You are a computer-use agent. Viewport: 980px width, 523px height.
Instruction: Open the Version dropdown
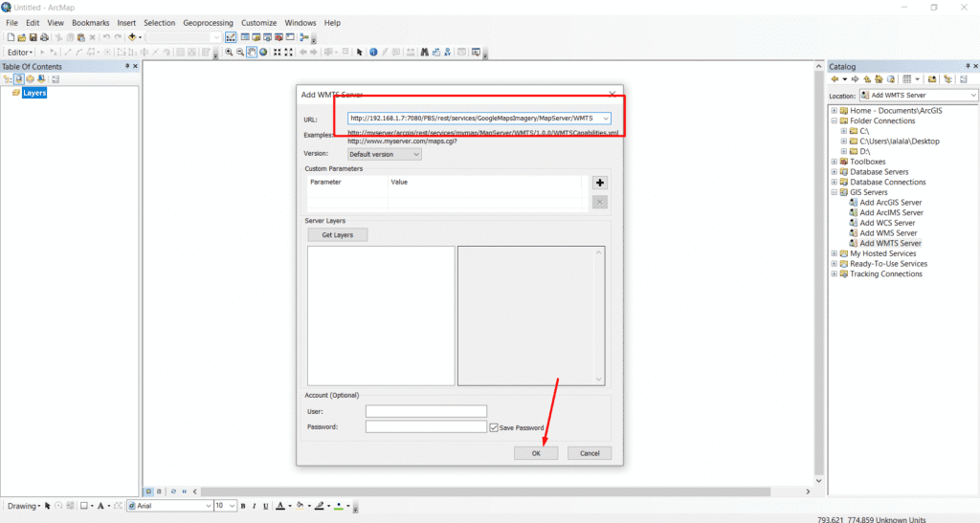385,154
